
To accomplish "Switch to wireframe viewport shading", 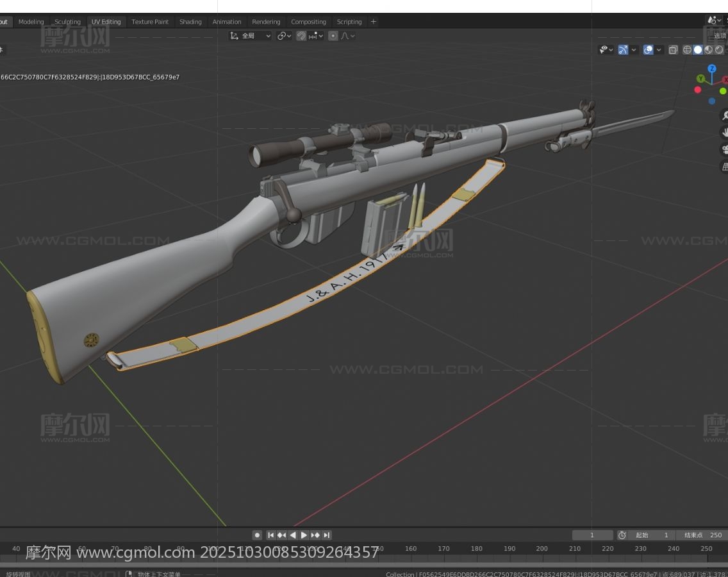I will click(x=687, y=49).
